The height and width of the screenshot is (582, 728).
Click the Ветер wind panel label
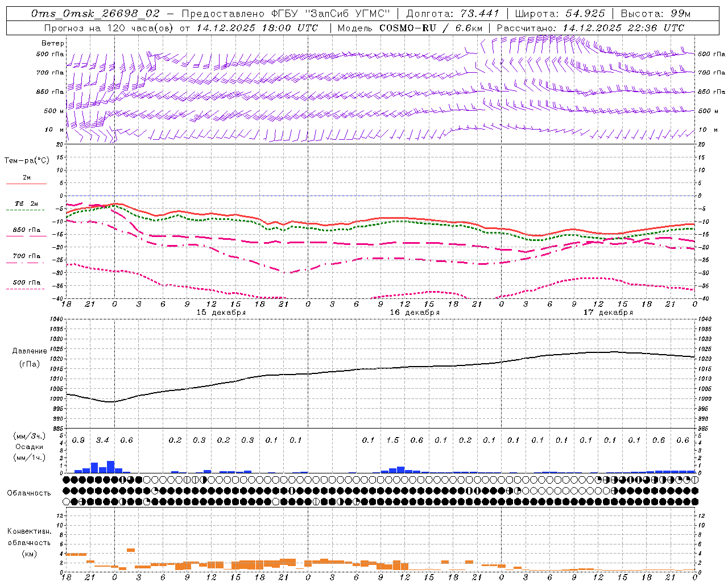pos(53,43)
